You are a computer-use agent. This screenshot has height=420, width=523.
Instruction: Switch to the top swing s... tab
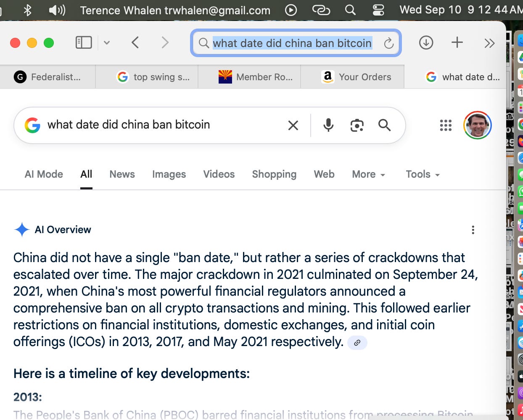pos(147,77)
